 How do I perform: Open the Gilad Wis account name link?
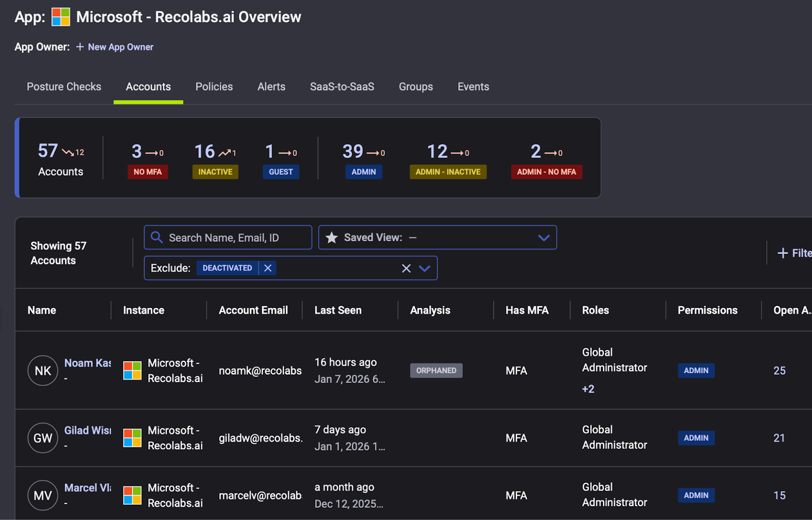(88, 430)
